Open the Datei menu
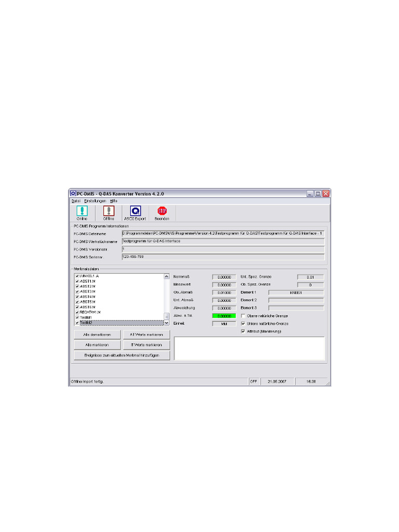This screenshot has width=399, height=532. point(76,201)
